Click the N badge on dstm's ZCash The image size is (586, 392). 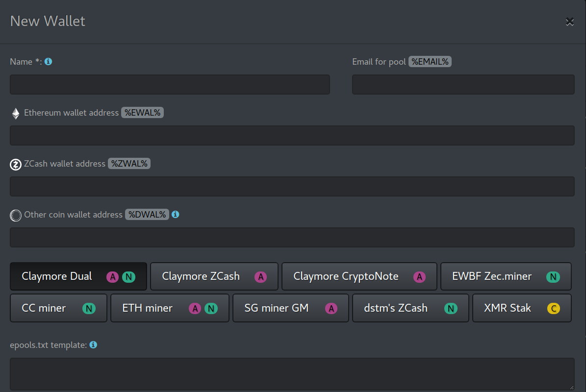tap(451, 308)
